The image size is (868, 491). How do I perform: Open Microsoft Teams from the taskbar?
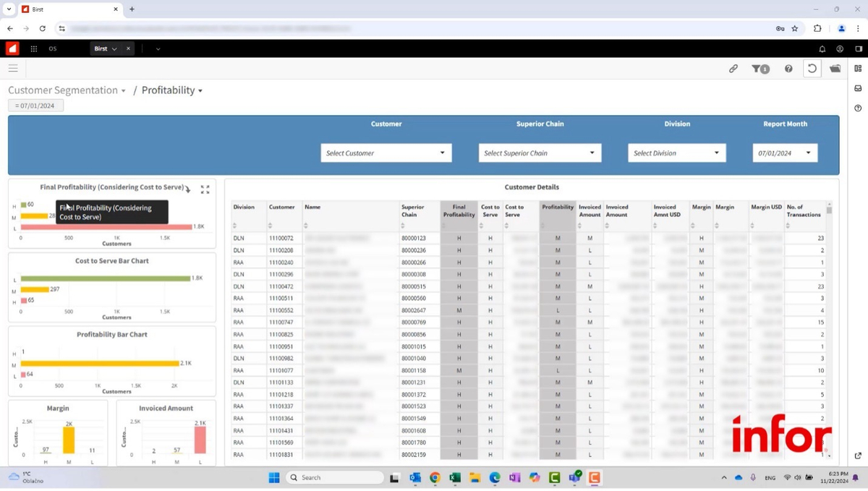(x=575, y=478)
